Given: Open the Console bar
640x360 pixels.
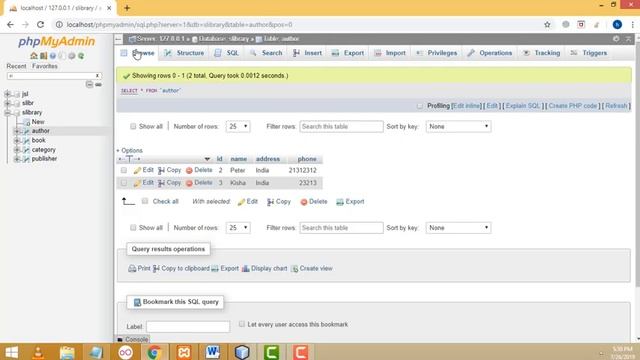Looking at the screenshot, I should pyautogui.click(x=133, y=340).
